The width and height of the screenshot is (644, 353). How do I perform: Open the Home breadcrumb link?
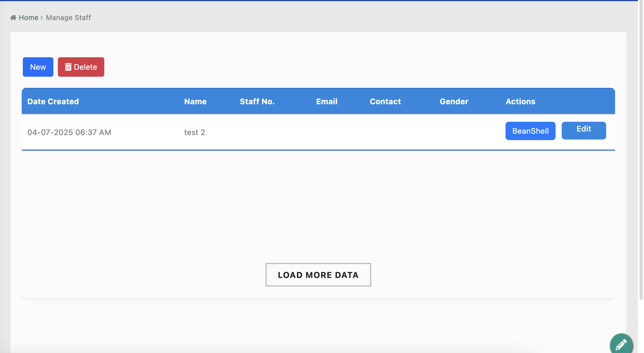[28, 18]
